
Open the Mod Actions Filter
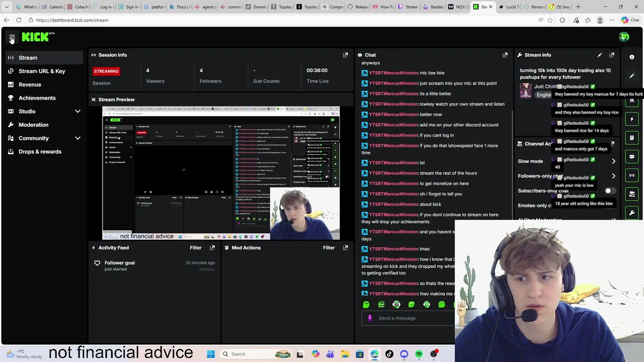coord(329,247)
